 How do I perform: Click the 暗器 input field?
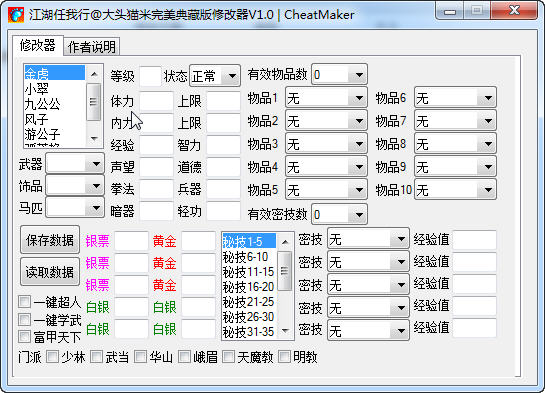(x=156, y=211)
